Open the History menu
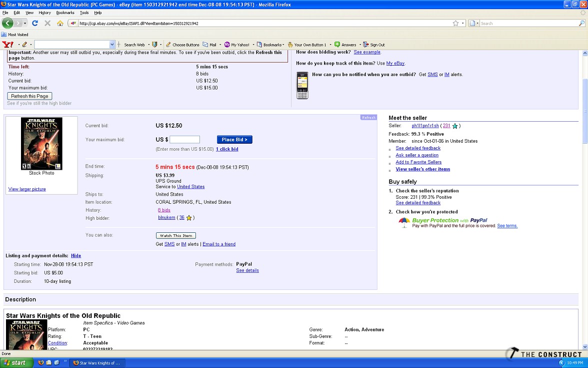The image size is (588, 368). pyautogui.click(x=44, y=13)
